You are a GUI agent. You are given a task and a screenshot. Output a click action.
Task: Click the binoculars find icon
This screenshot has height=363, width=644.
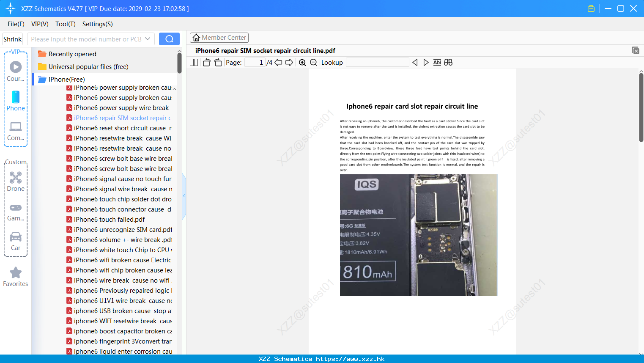click(x=448, y=63)
